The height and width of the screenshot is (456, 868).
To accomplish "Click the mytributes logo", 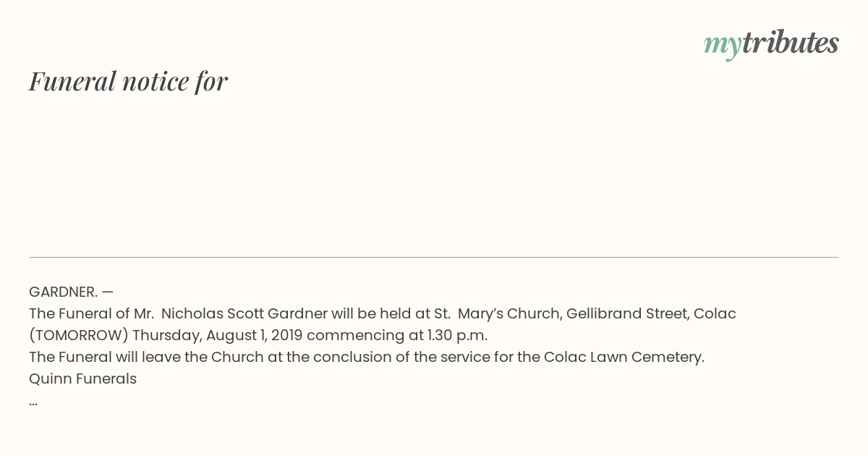I will pos(771,44).
